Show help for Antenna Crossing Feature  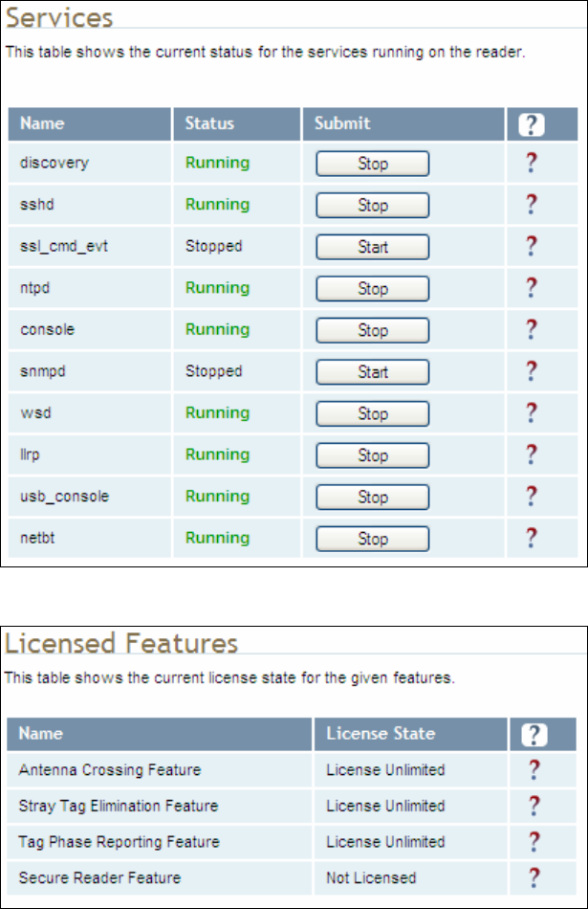534,770
